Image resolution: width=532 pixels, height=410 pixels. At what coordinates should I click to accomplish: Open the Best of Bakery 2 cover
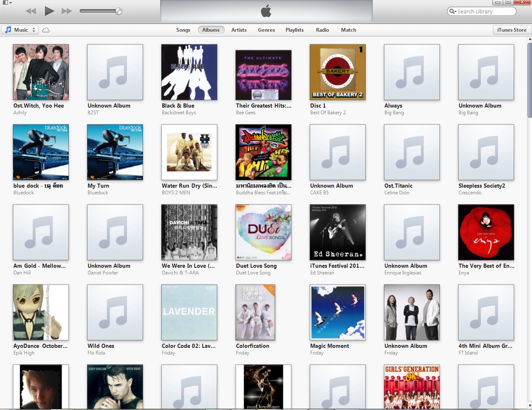(x=338, y=72)
